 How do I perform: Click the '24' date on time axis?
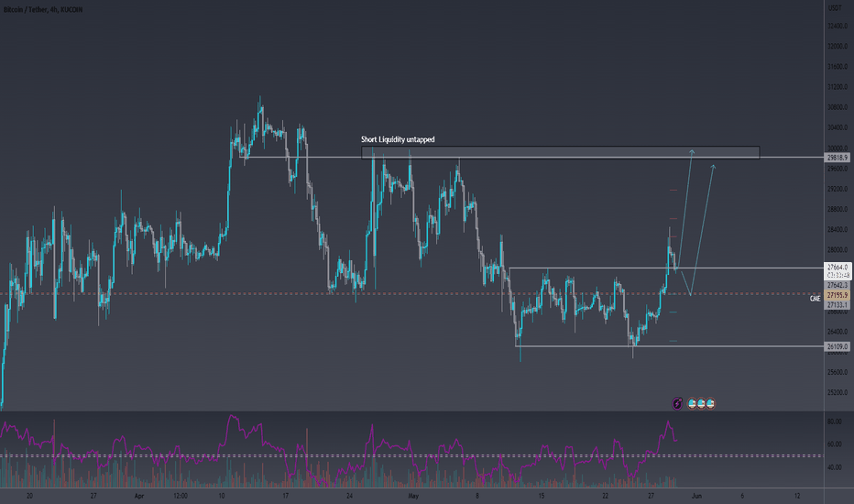[x=350, y=496]
